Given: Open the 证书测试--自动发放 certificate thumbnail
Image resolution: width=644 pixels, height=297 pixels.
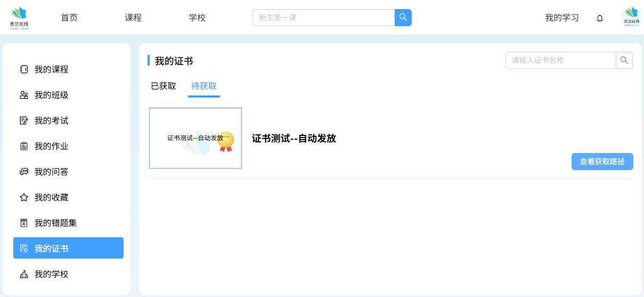Looking at the screenshot, I should (x=195, y=138).
